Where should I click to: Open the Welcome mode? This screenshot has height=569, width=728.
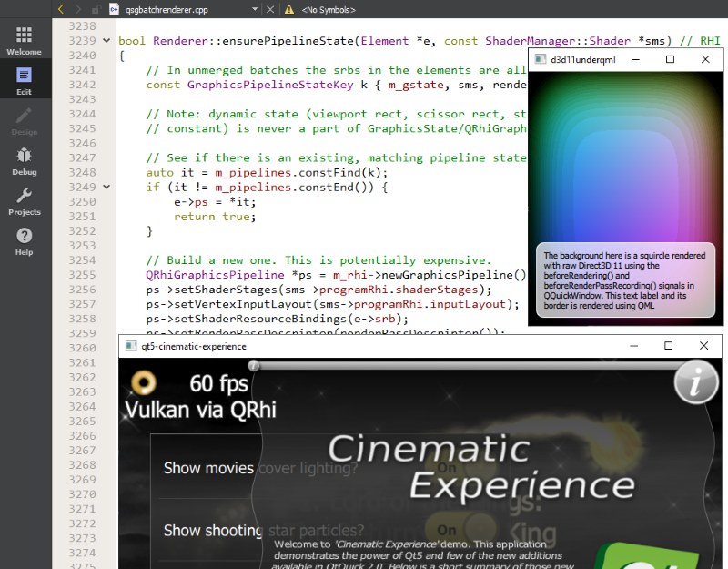coord(25,40)
